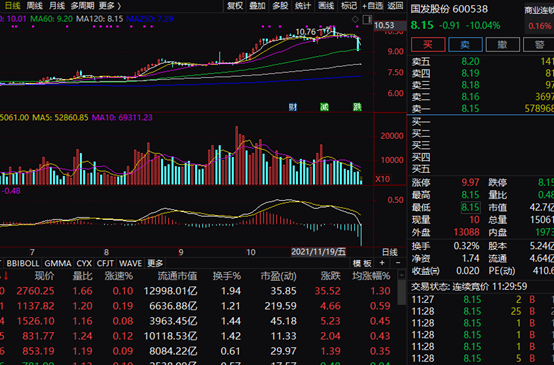
Task: Sort table by 涨跌 column
Action: [330, 276]
